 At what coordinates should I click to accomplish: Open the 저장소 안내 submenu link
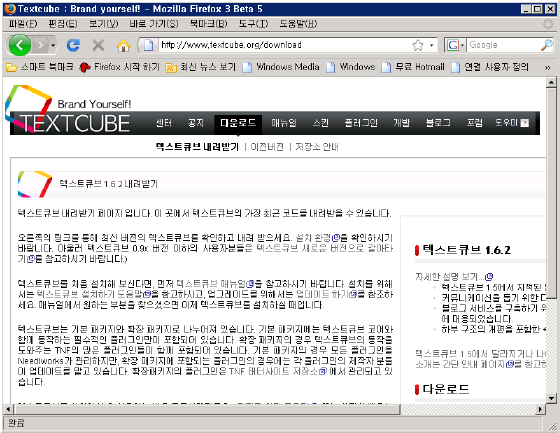click(x=317, y=147)
